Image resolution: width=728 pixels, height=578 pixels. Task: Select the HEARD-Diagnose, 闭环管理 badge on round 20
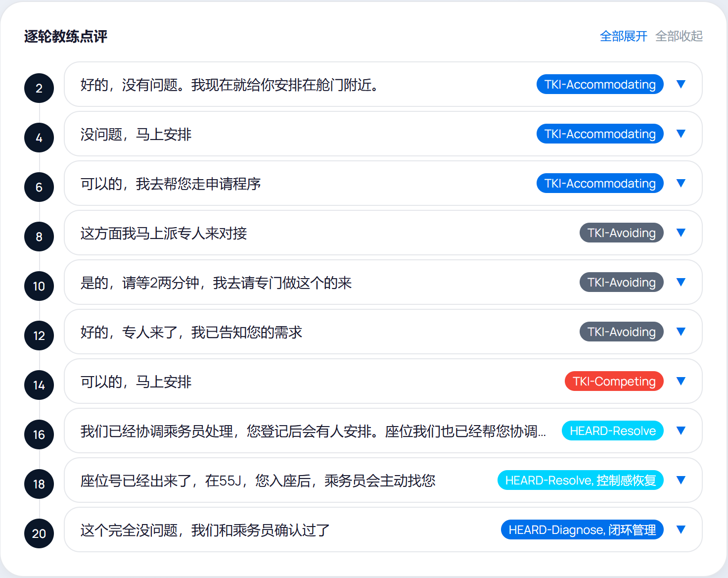(582, 530)
